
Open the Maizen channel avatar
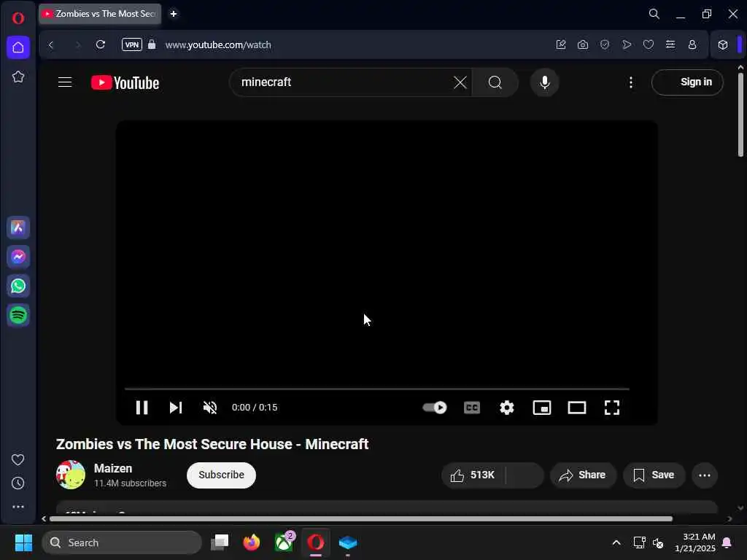[x=71, y=475]
